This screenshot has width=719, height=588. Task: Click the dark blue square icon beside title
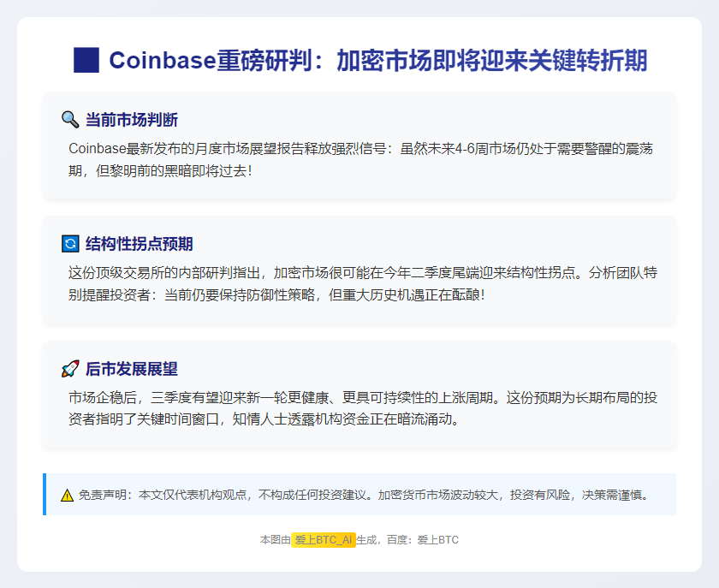tap(86, 60)
